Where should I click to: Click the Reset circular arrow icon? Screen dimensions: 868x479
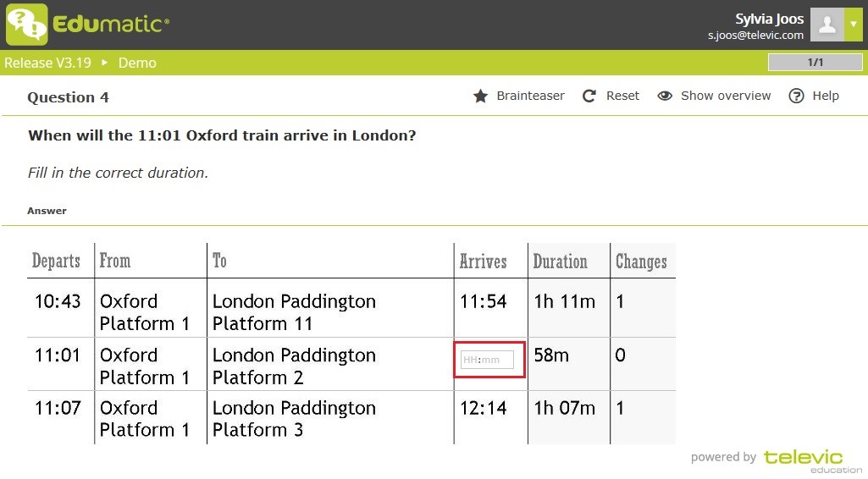click(x=589, y=96)
